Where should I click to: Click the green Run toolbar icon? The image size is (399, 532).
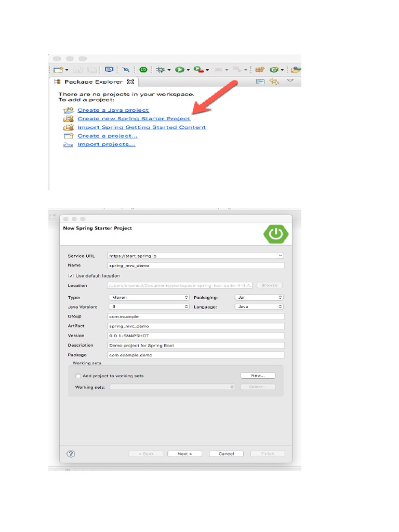pos(179,70)
